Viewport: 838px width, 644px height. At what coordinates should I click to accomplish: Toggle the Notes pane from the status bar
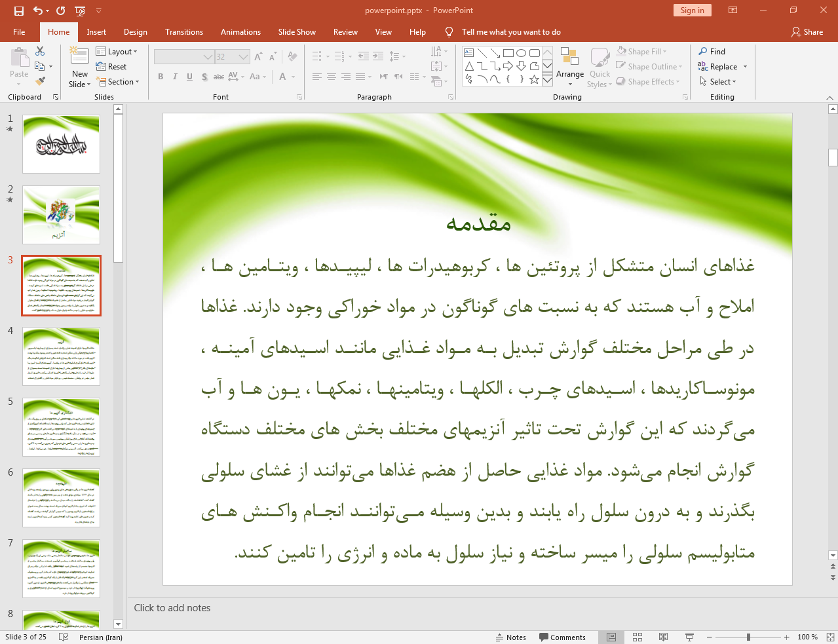tap(511, 637)
